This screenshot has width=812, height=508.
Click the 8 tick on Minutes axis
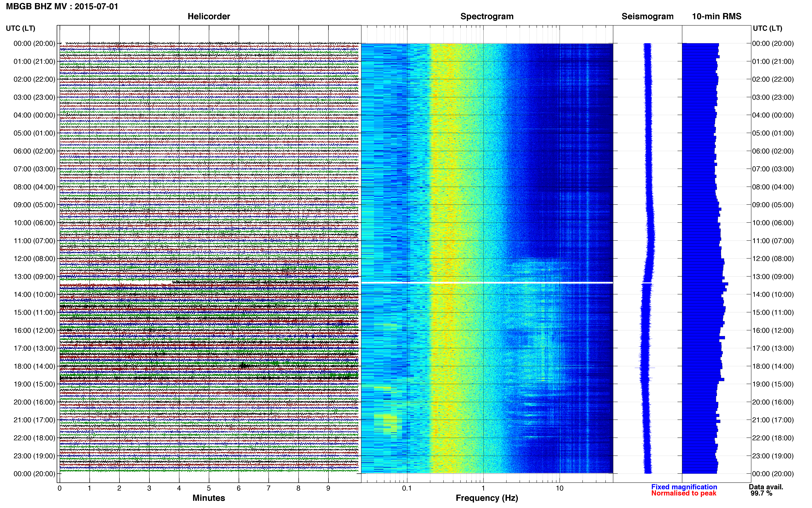[x=298, y=488]
